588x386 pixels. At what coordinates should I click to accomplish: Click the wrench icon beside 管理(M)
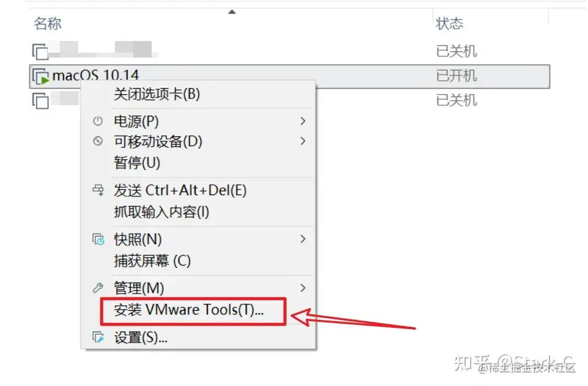[98, 288]
